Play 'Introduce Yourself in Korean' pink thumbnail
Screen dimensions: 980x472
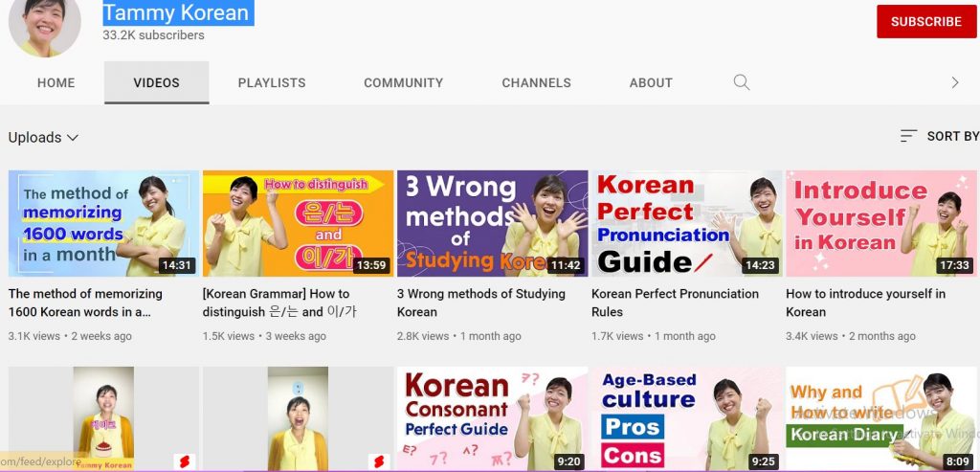pos(881,223)
